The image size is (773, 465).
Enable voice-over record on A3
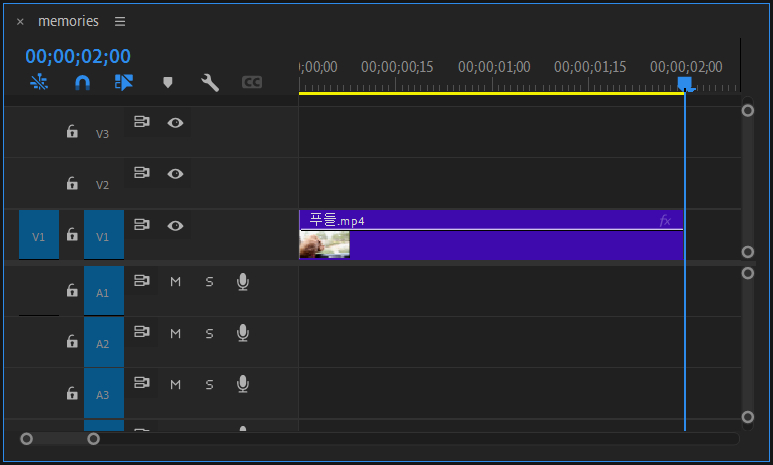[243, 384]
